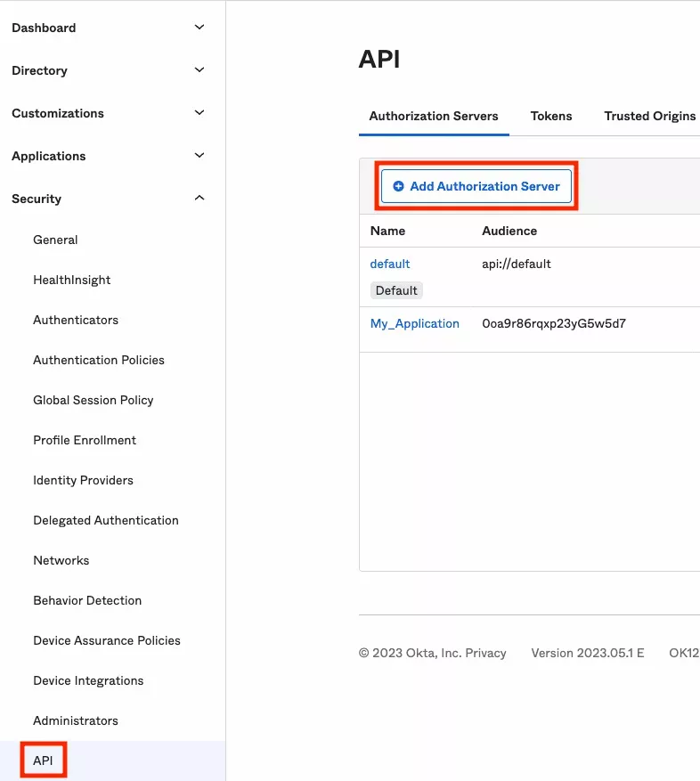This screenshot has height=781, width=700.
Task: Open the Dashboard sidebar section
Action: point(44,28)
